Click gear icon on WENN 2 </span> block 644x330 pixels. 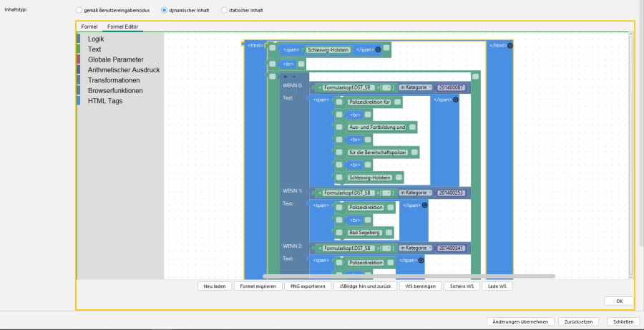[x=421, y=260]
